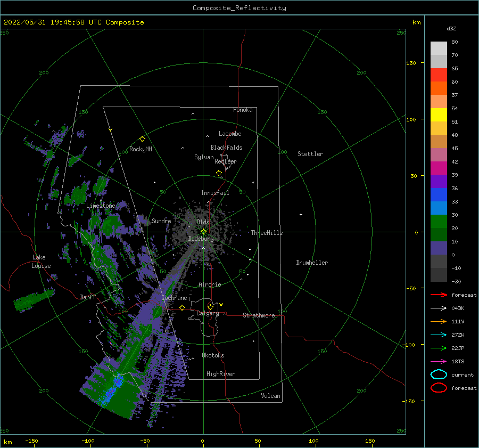Click the orange 57–60 dBZ color swatch
The width and height of the screenshot is (479, 448).
click(439, 88)
